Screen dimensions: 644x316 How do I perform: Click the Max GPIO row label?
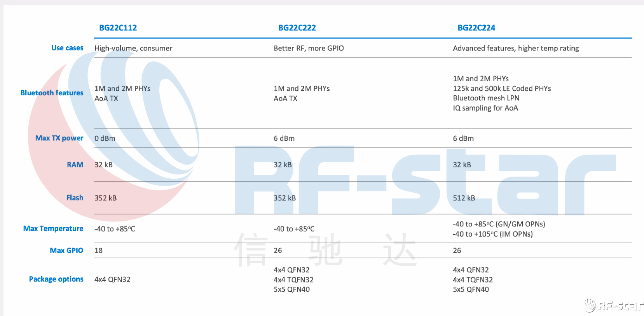tap(66, 251)
